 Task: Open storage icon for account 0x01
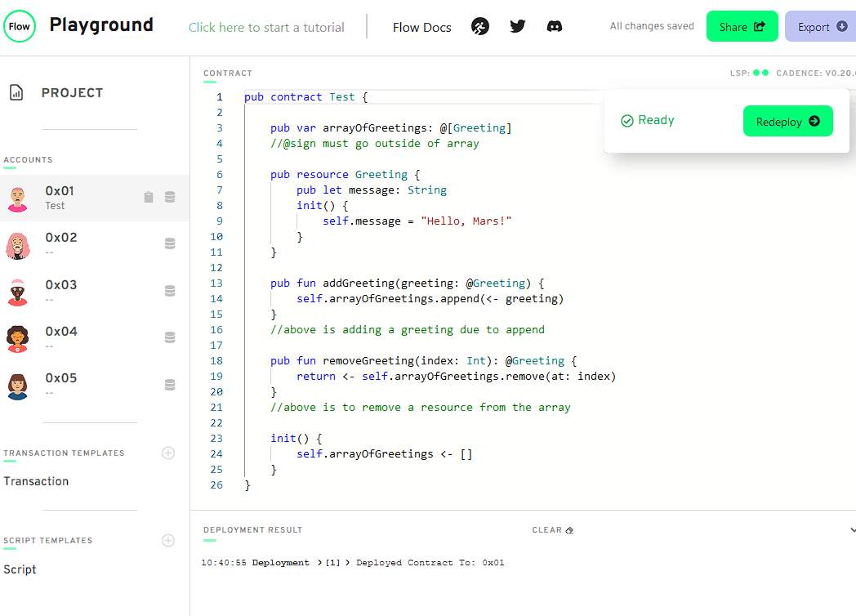pyautogui.click(x=170, y=197)
